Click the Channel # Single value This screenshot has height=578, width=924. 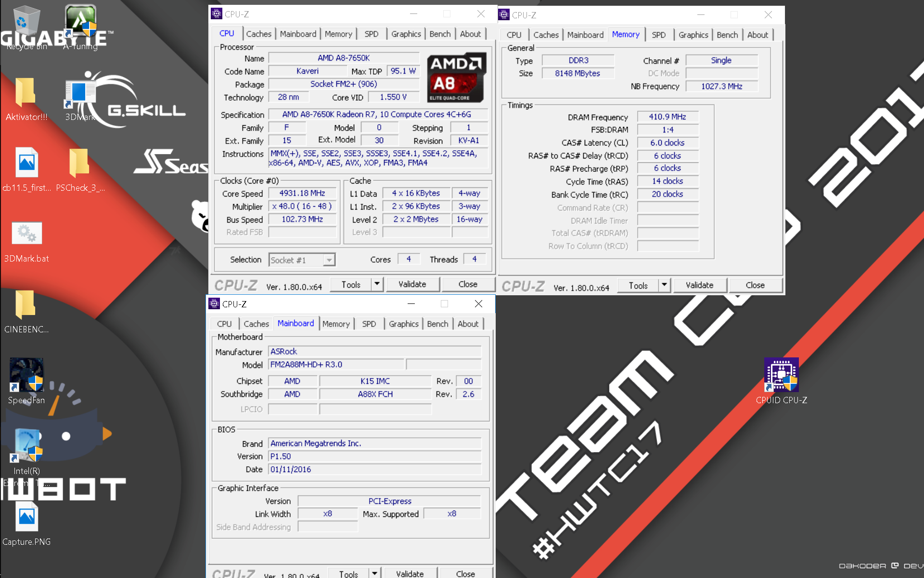click(721, 60)
